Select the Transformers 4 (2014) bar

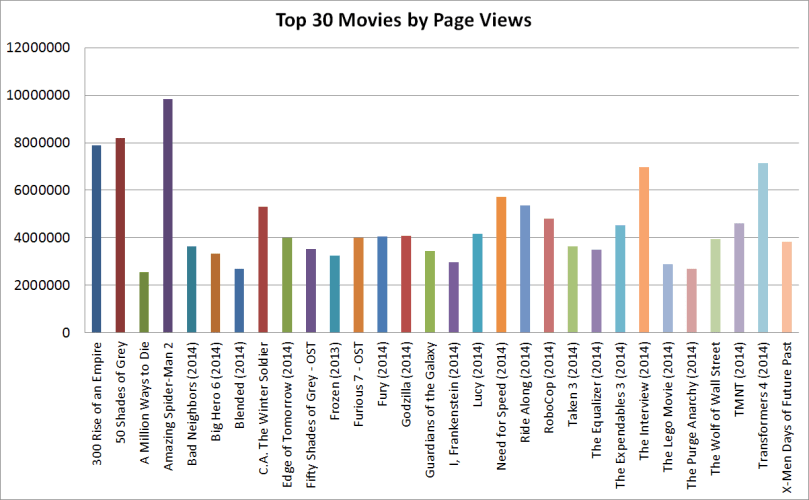tap(763, 248)
